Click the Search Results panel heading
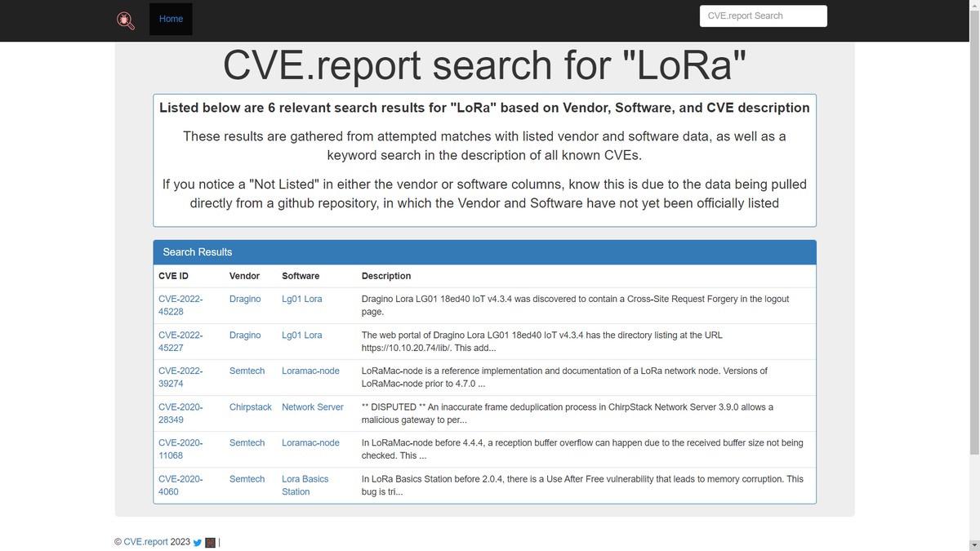The image size is (980, 551). pyautogui.click(x=484, y=252)
